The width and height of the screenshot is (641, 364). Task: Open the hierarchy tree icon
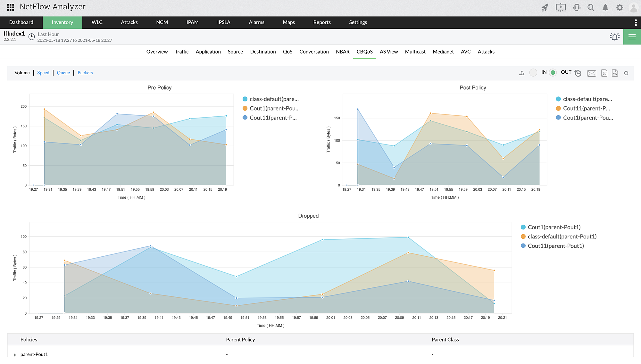pos(522,73)
